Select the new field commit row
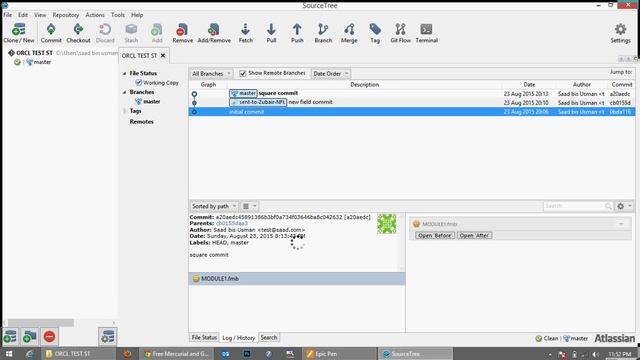 [411, 102]
